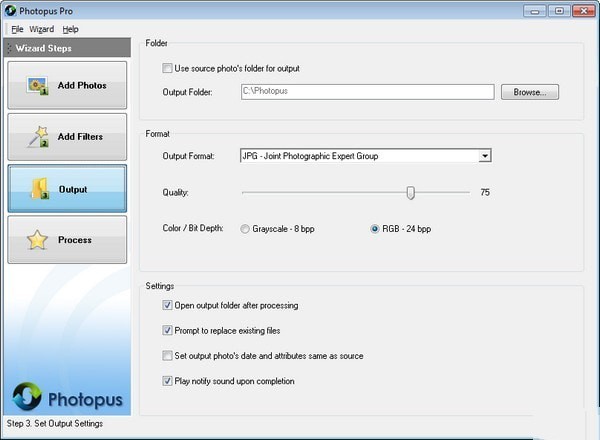
Task: Click the Output folder icon
Action: tap(40, 189)
